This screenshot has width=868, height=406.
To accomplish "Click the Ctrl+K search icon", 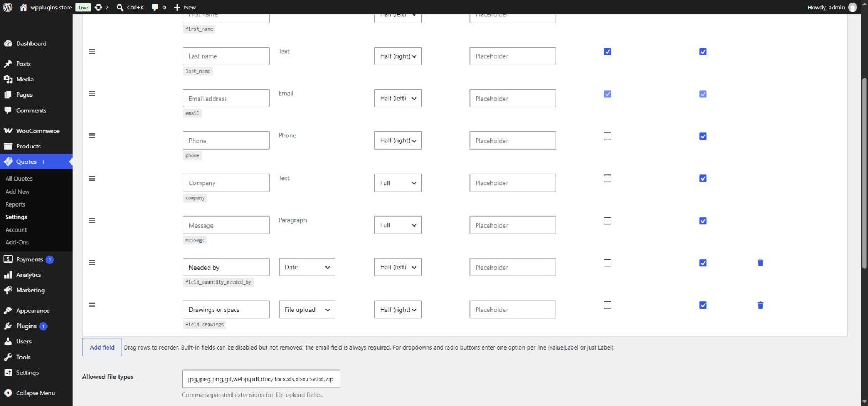I will click(120, 7).
